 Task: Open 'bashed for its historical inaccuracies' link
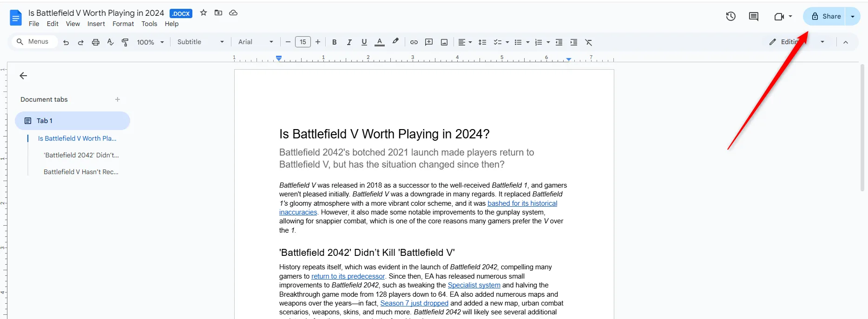[x=522, y=203]
